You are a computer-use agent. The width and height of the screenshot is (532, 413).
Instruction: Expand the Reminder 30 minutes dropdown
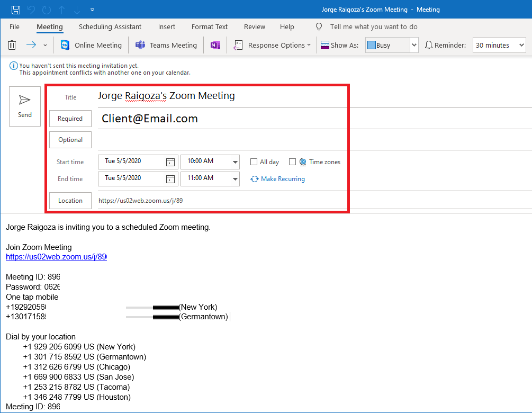click(521, 46)
